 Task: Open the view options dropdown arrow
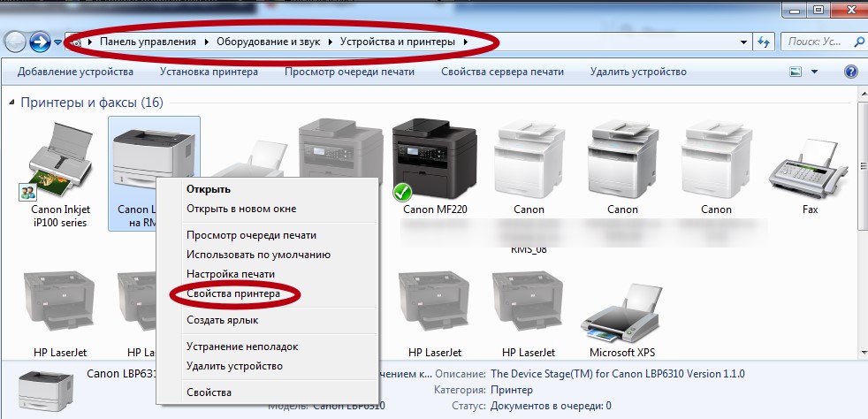click(x=814, y=72)
